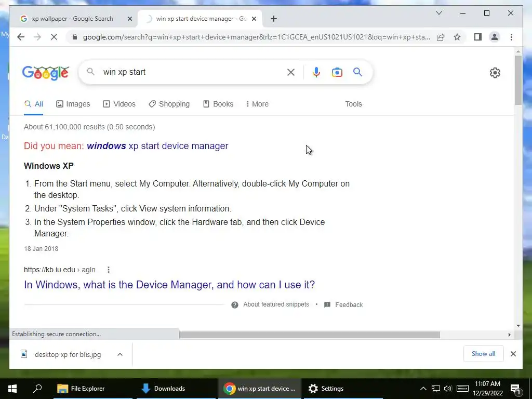This screenshot has height=399, width=532.
Task: Show hidden tray icons chevron
Action: [x=423, y=389]
